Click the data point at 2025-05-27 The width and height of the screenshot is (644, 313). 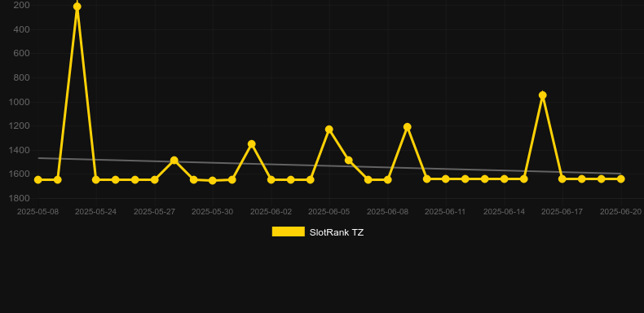pyautogui.click(x=154, y=179)
